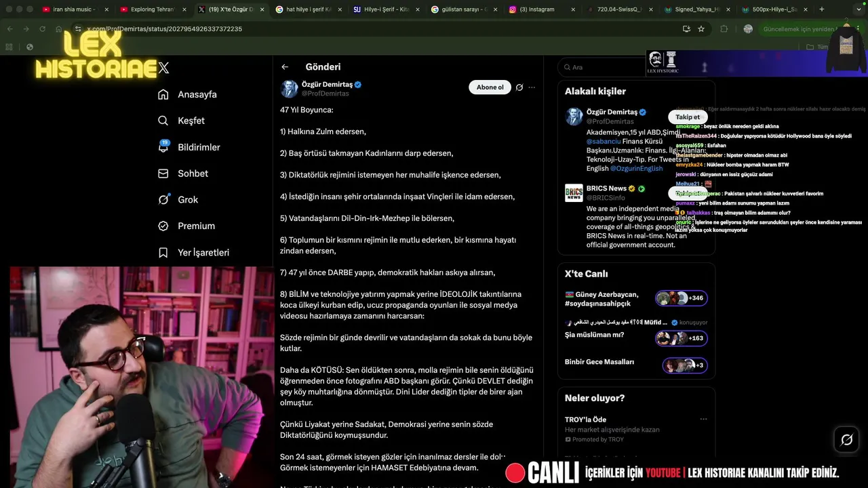868x488 pixels.
Task: Close the X'te Özgür tab
Action: [x=262, y=9]
